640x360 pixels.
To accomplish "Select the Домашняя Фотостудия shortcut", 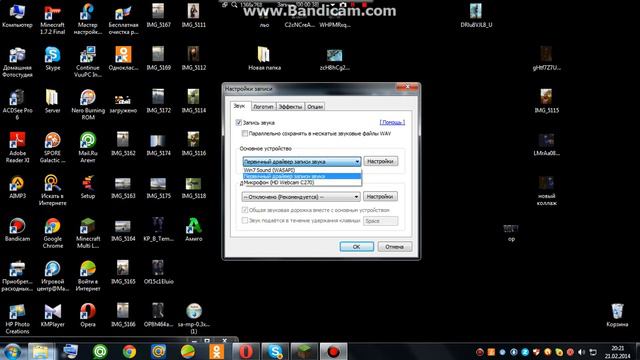I will (x=17, y=62).
